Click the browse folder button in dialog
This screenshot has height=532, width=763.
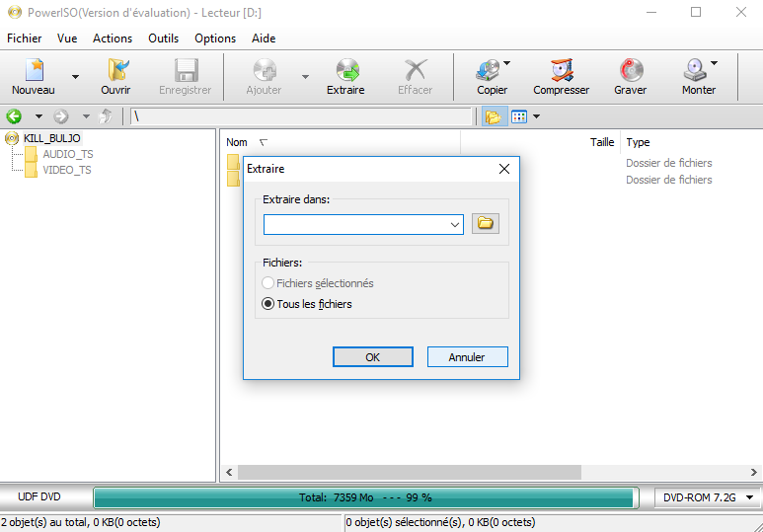(486, 224)
